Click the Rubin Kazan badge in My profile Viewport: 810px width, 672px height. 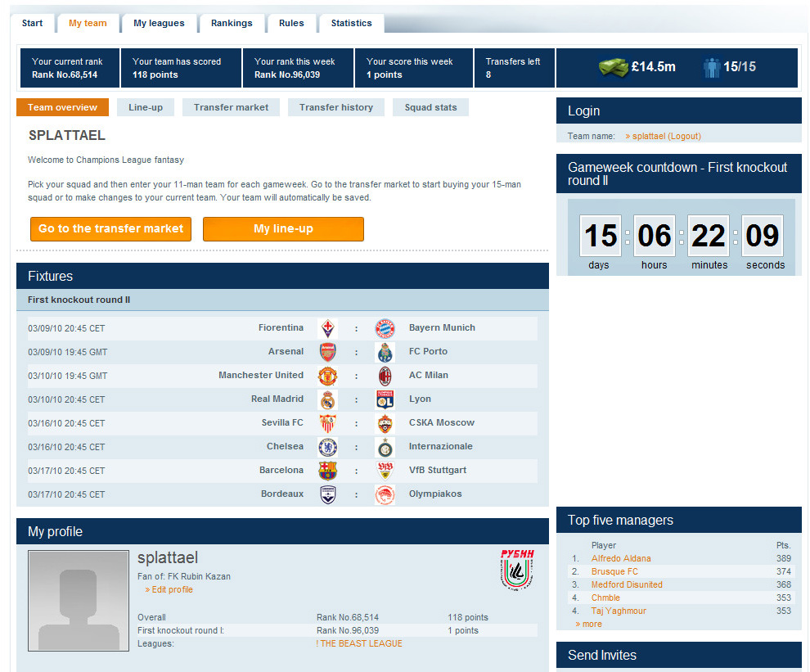[x=517, y=570]
